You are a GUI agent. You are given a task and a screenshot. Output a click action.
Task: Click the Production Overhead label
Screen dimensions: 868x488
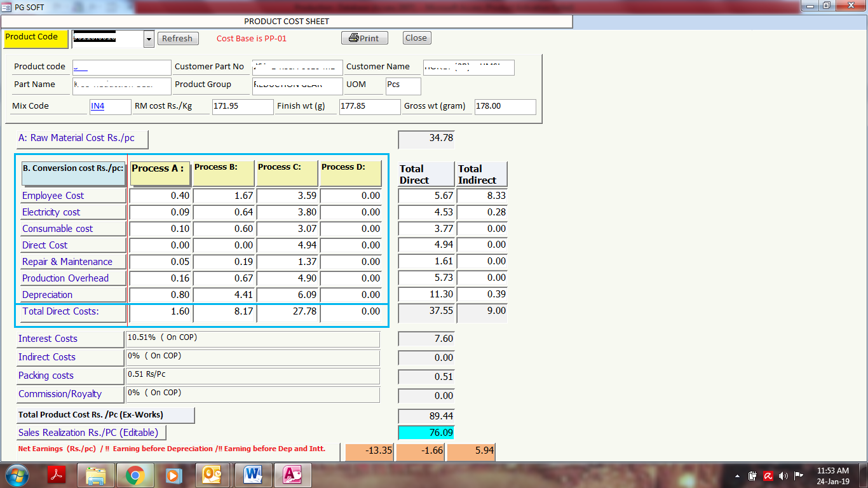click(x=73, y=278)
